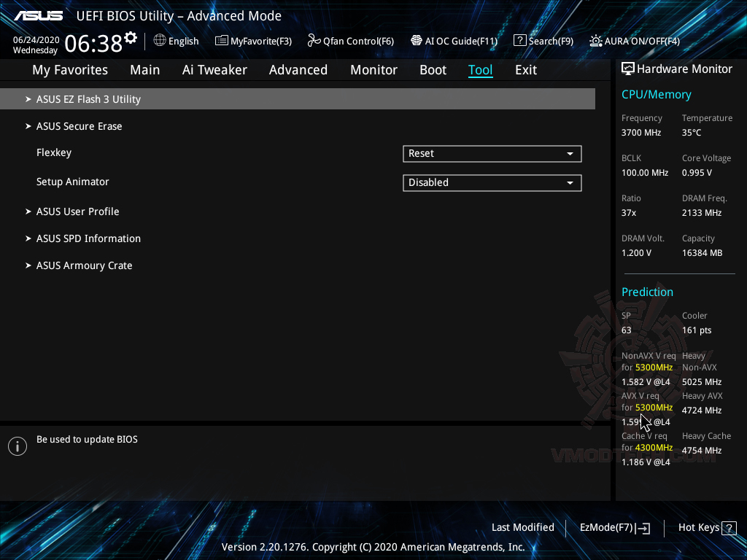Click the yellow 4300MHz cache frequency
This screenshot has width=747, height=560.
pos(654,448)
